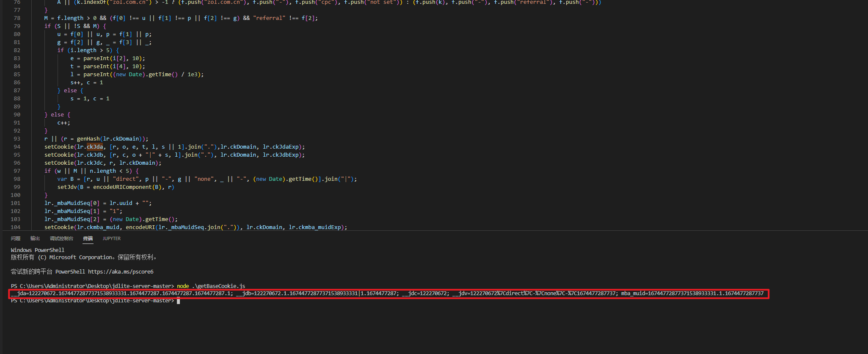This screenshot has width=868, height=354.
Task: Click the 'g = f[2] || g' code line
Action: 105,42
